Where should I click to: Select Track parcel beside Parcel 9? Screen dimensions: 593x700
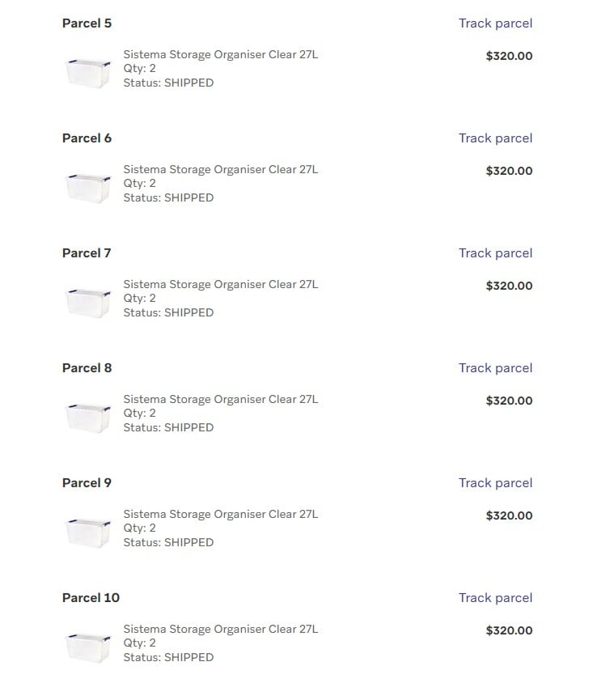click(x=495, y=483)
